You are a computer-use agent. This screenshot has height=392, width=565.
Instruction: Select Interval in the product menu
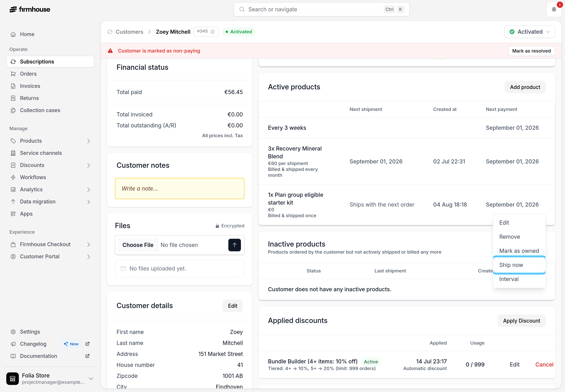(x=519, y=279)
